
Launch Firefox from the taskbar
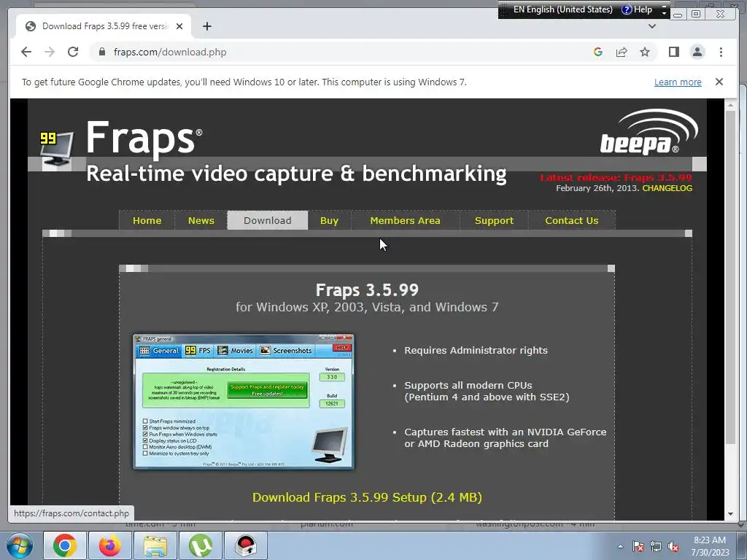pyautogui.click(x=109, y=545)
